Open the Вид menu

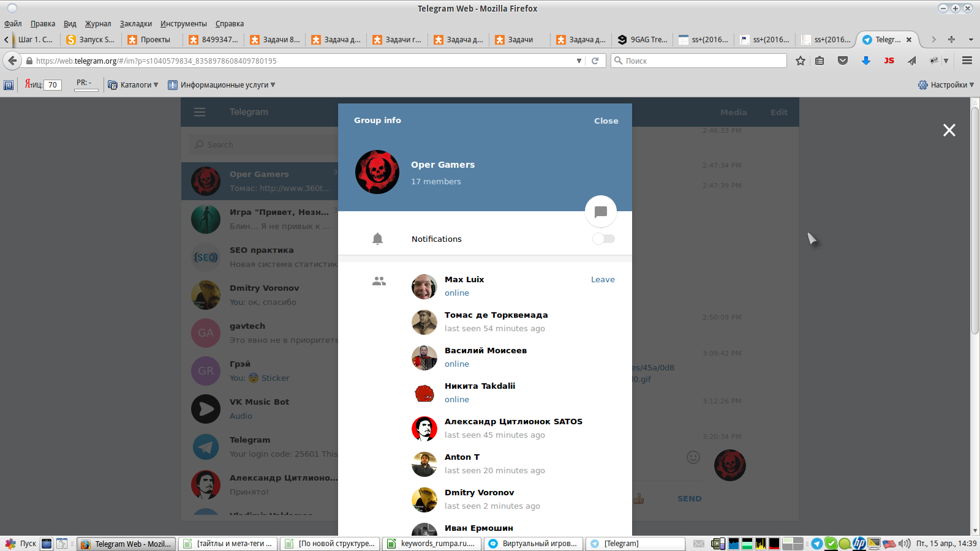pos(70,24)
